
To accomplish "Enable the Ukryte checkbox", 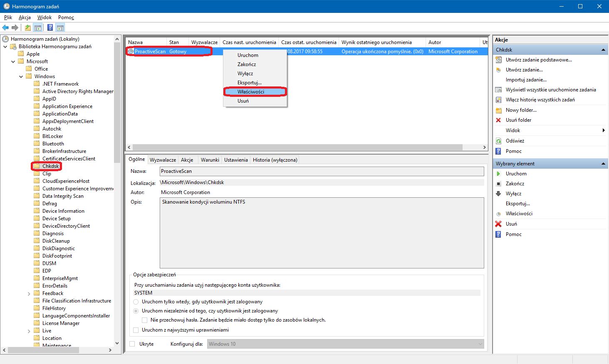I will coord(132,344).
